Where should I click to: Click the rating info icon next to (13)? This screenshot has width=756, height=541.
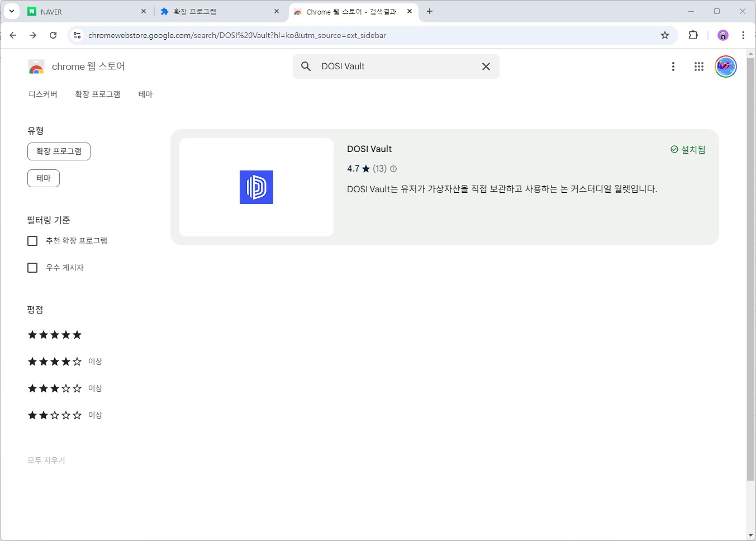pos(393,169)
